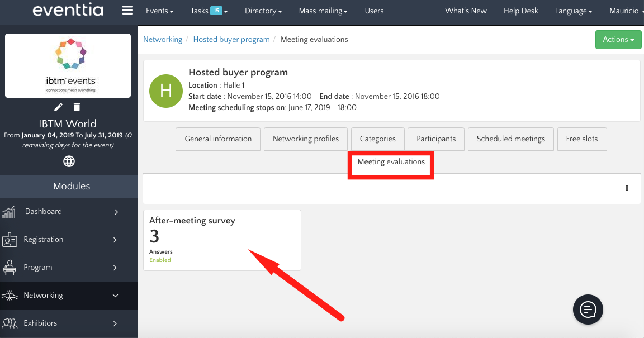This screenshot has height=338, width=644.
Task: Select the Participants tab
Action: click(436, 139)
